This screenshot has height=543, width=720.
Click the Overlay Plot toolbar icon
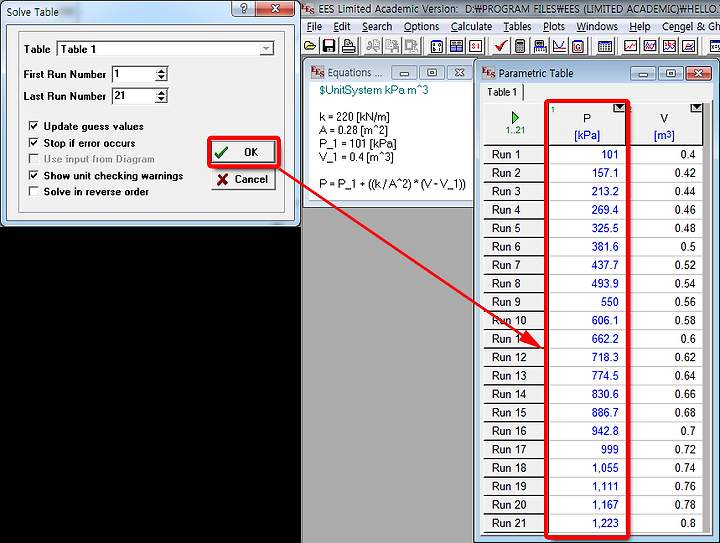650,46
